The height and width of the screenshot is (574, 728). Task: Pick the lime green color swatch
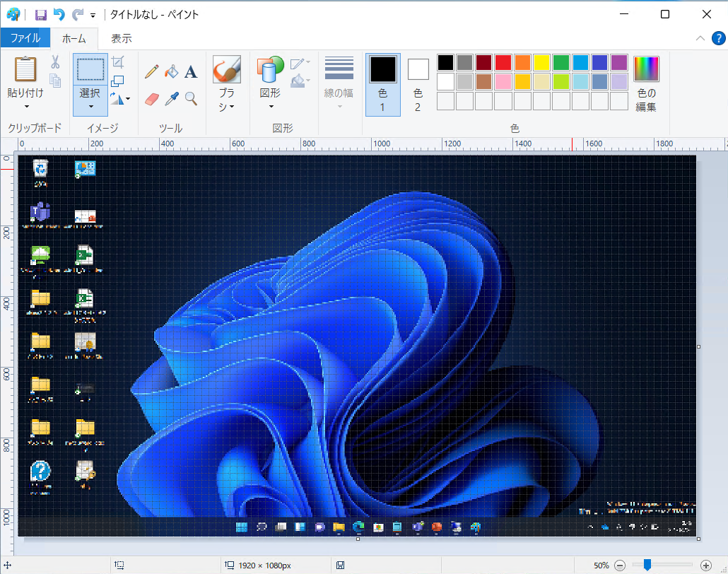[561, 82]
